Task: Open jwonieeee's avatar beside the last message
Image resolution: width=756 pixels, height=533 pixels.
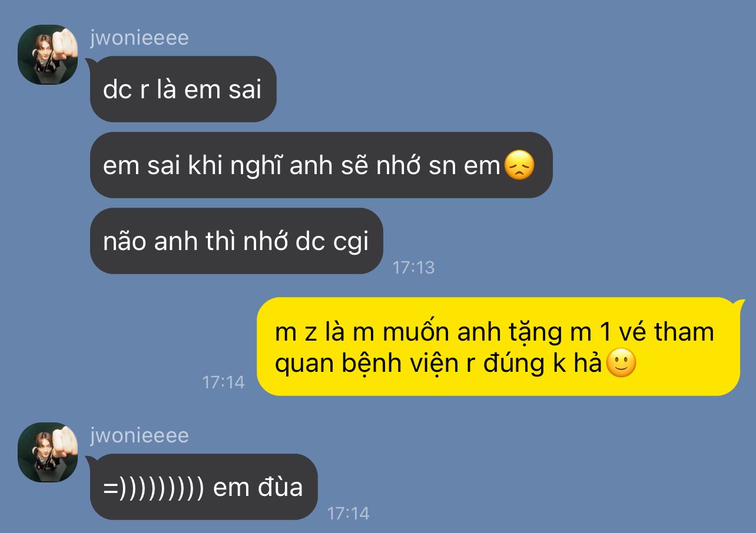Action: click(48, 452)
